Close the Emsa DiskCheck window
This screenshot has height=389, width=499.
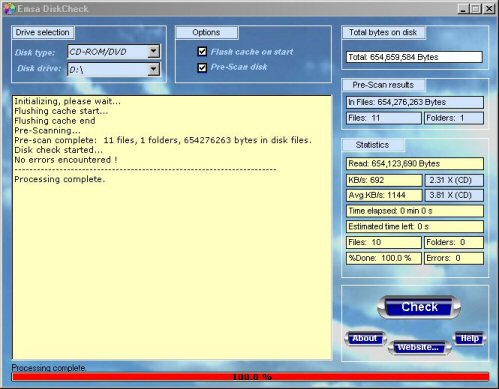489,9
